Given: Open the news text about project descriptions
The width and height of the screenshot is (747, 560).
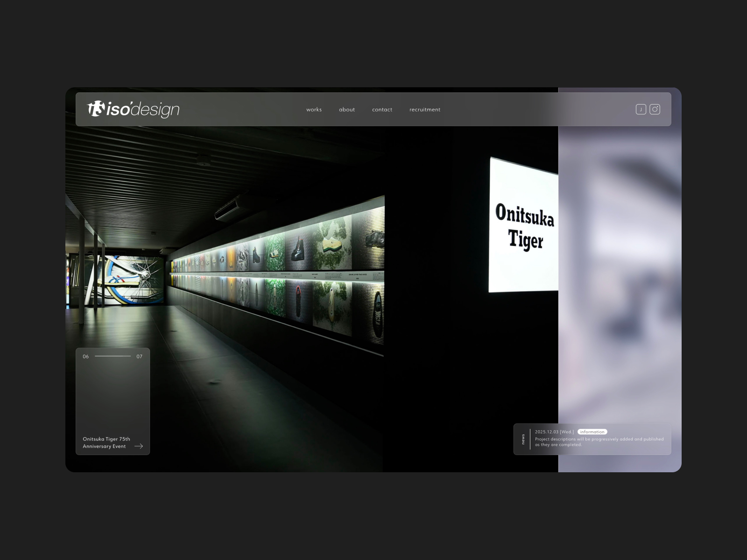Looking at the screenshot, I should (599, 442).
